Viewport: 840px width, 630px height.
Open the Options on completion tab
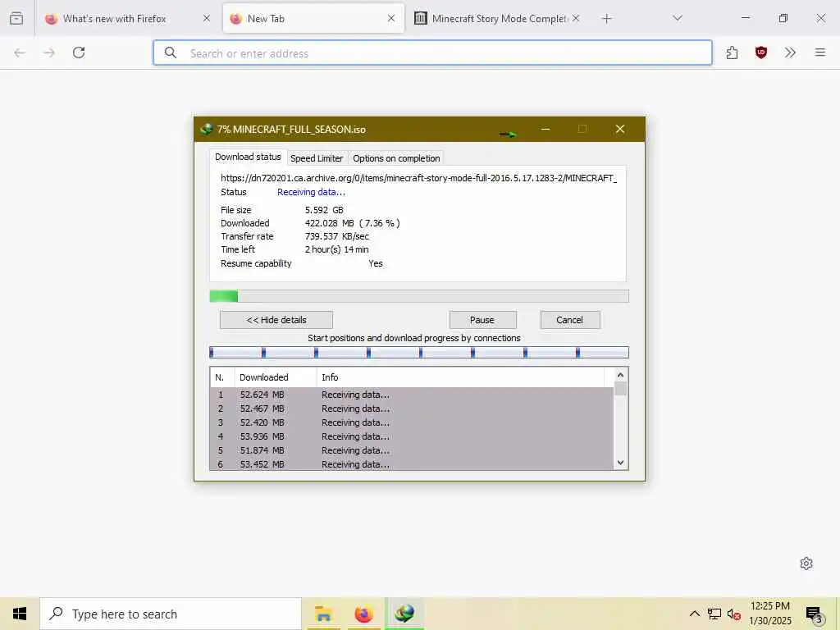pyautogui.click(x=396, y=158)
